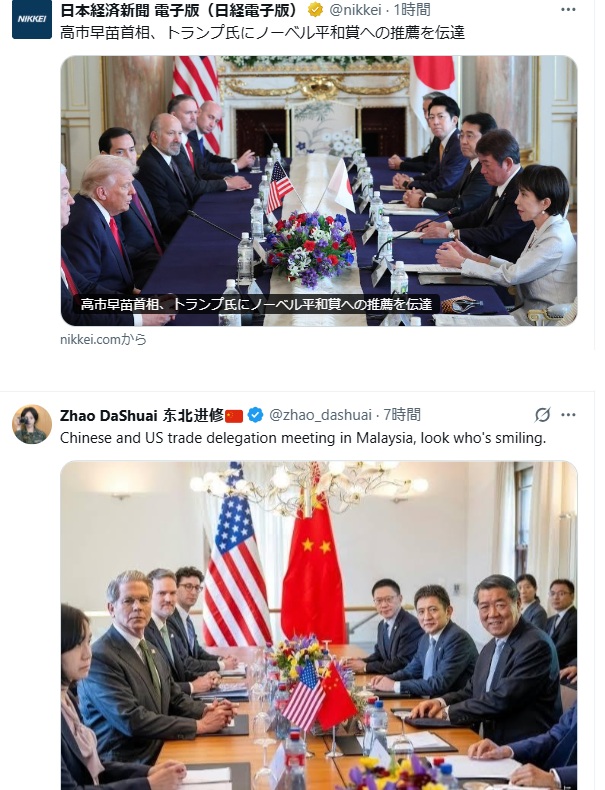This screenshot has width=605, height=790.
Task: Open the @nikkei handle link
Action: (355, 10)
